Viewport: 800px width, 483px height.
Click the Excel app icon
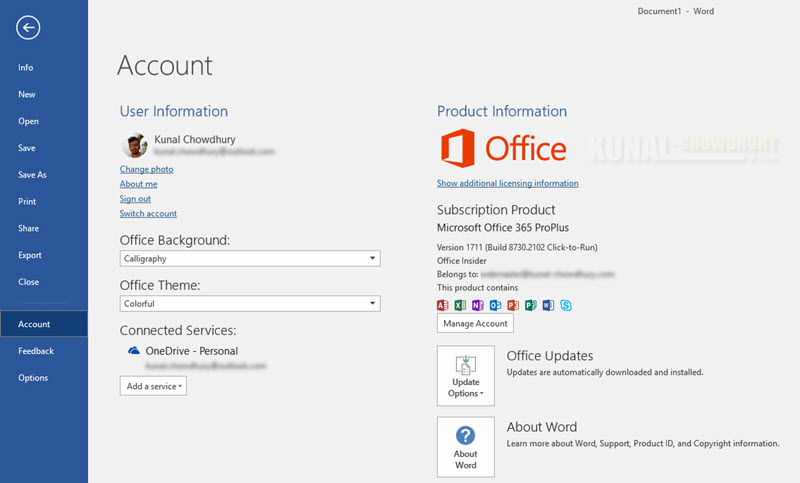tap(460, 305)
